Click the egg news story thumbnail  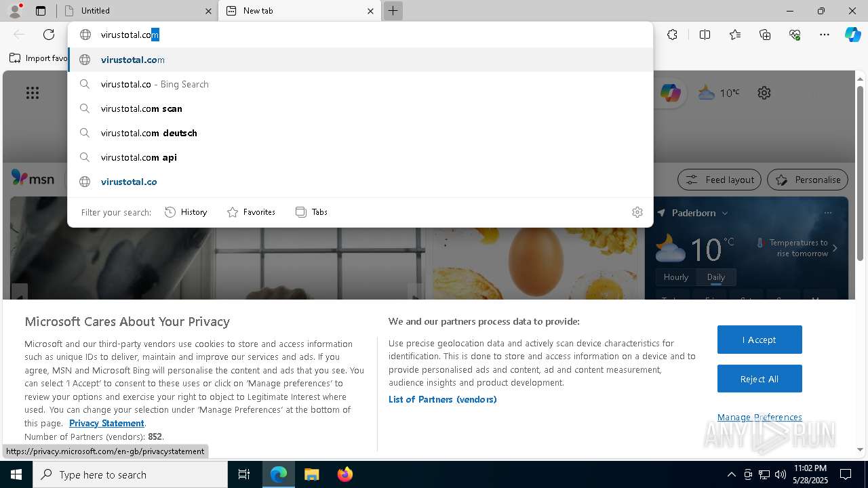pos(535,264)
